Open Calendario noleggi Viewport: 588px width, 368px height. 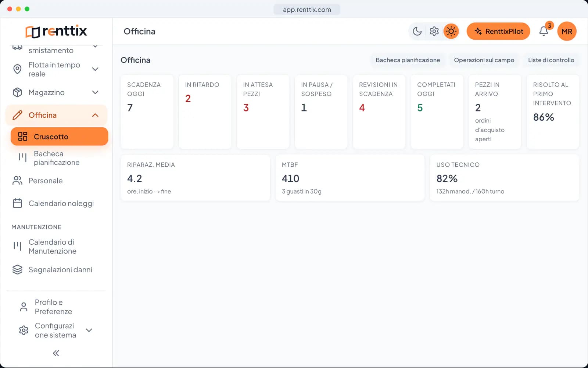[56, 204]
